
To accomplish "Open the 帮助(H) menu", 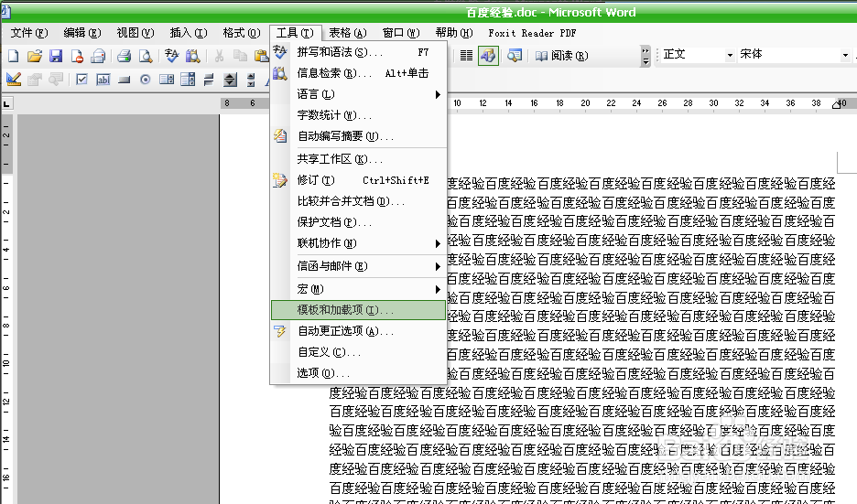I will pyautogui.click(x=454, y=33).
